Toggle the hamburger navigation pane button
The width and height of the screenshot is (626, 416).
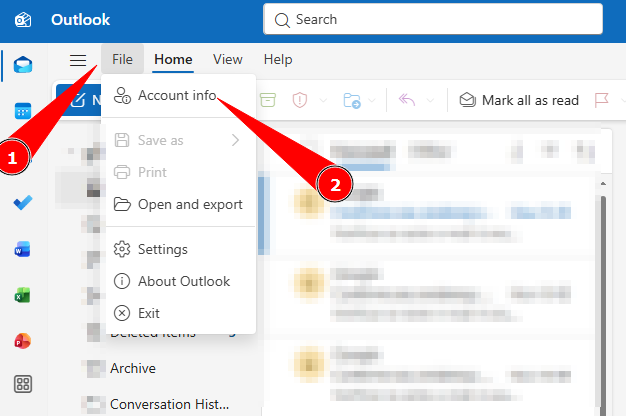pyautogui.click(x=78, y=60)
